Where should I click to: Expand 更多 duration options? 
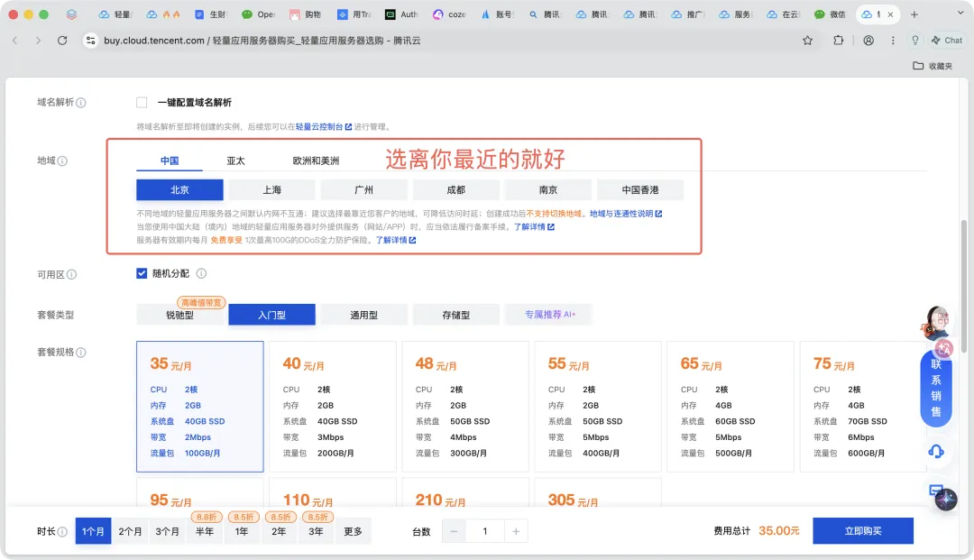coord(353,531)
